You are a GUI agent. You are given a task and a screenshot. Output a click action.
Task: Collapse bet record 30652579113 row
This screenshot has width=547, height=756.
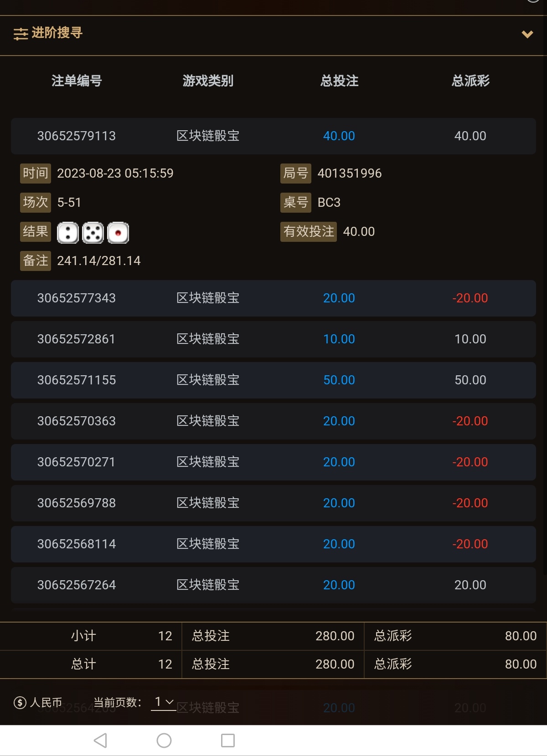[x=273, y=136]
